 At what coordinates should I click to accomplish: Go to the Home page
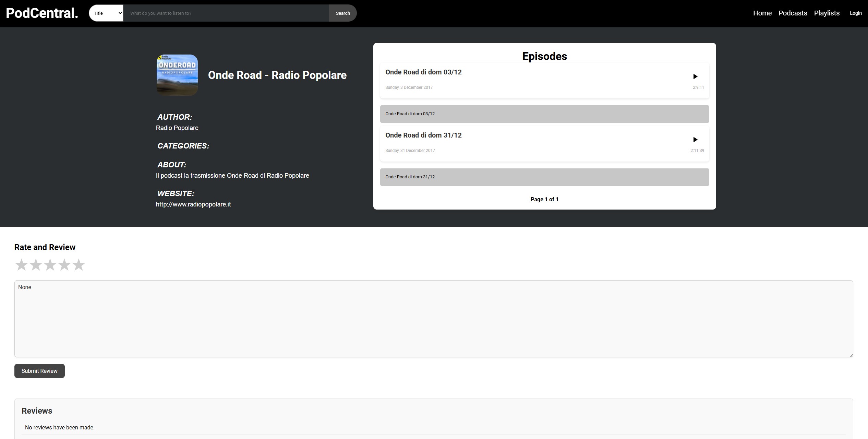point(762,13)
